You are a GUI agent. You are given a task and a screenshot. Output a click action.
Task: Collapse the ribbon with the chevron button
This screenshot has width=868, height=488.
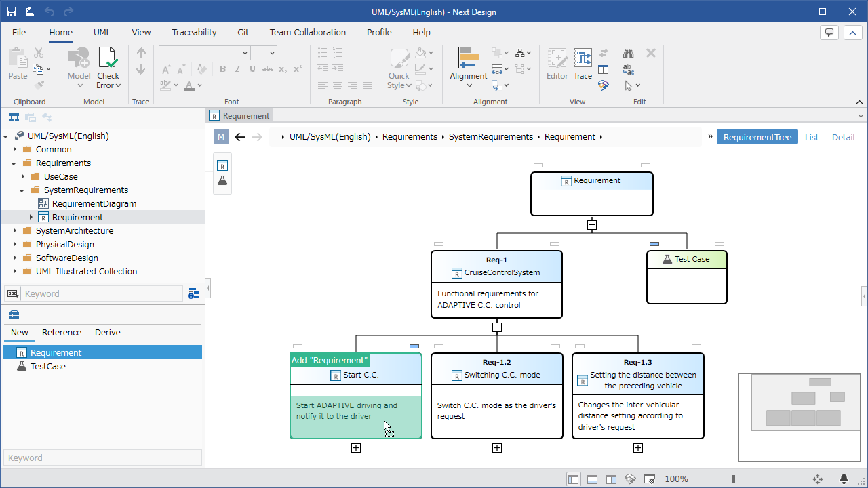[852, 33]
